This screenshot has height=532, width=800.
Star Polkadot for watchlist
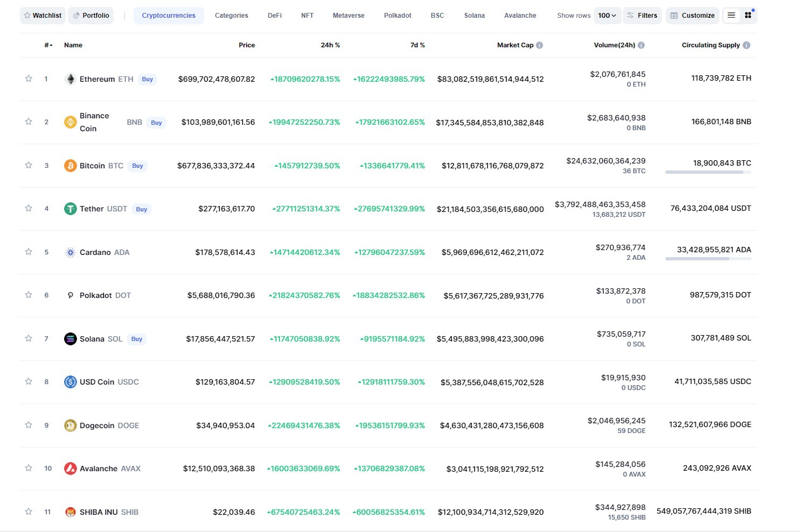(29, 295)
